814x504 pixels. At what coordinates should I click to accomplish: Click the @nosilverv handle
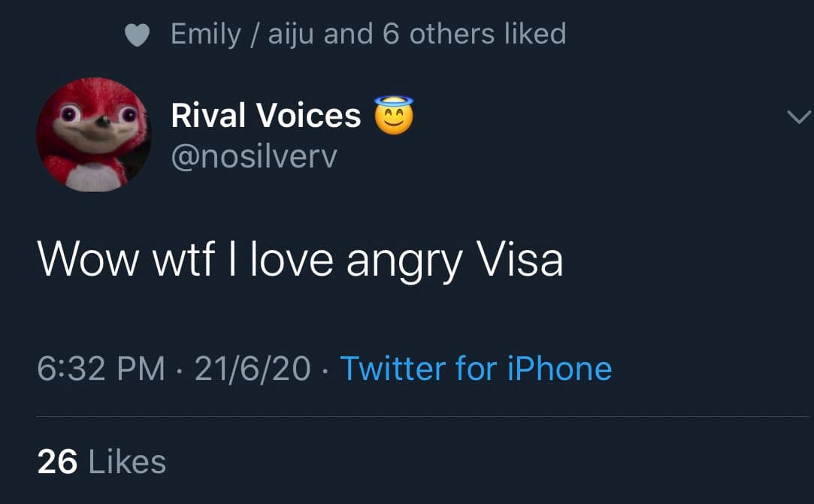(x=254, y=155)
